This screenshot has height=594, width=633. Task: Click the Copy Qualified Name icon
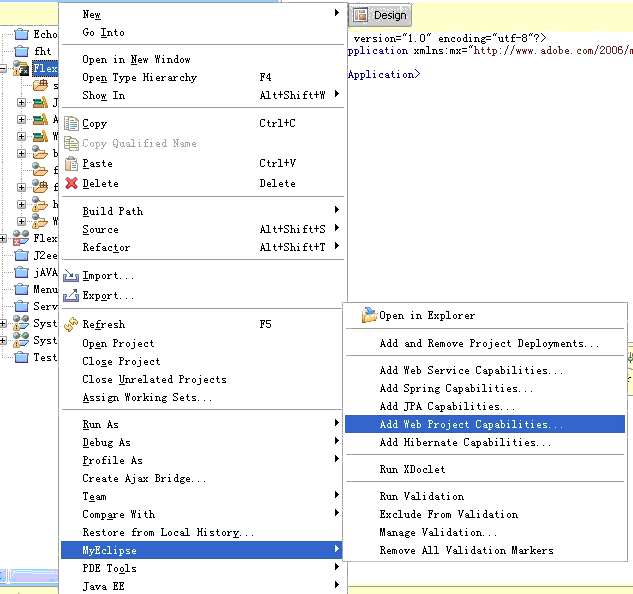point(71,143)
